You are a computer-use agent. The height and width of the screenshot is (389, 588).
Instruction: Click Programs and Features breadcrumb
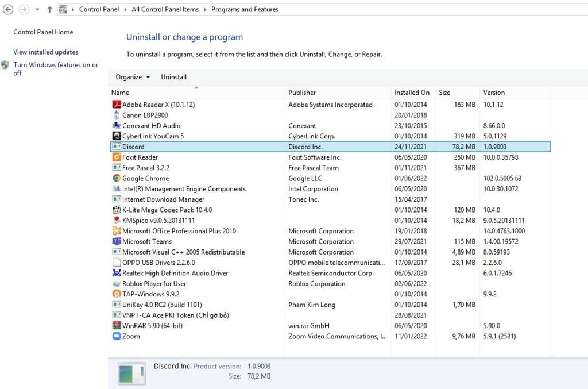click(x=245, y=9)
